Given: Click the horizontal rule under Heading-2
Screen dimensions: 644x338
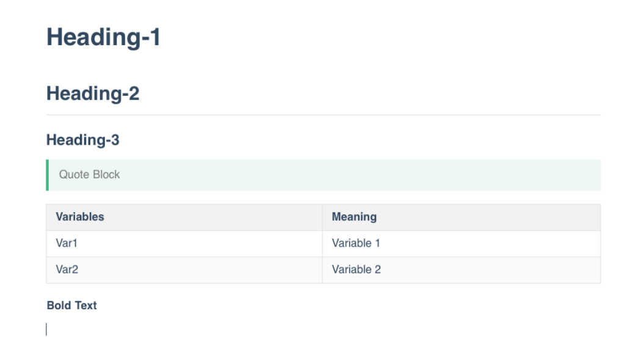Looking at the screenshot, I should (x=324, y=115).
